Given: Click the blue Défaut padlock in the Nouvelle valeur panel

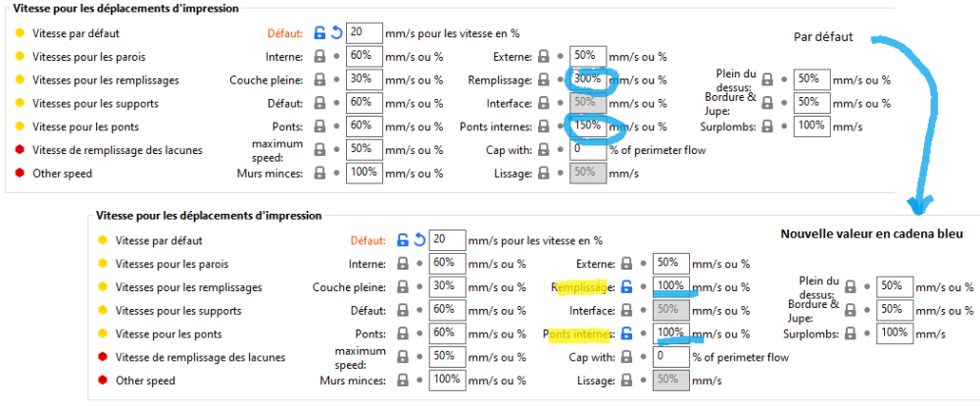Looking at the screenshot, I should (403, 240).
